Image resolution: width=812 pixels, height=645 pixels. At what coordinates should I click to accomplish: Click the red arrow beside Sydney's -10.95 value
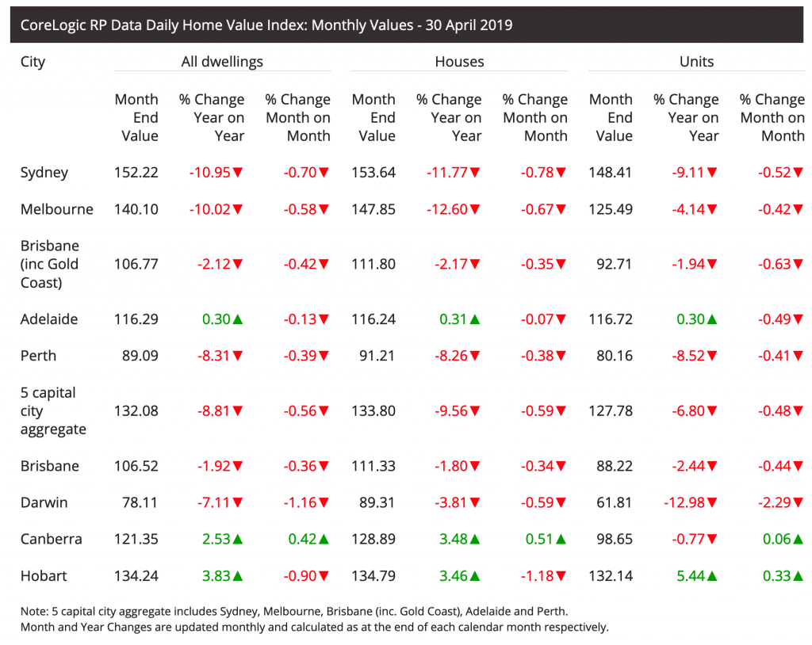238,174
